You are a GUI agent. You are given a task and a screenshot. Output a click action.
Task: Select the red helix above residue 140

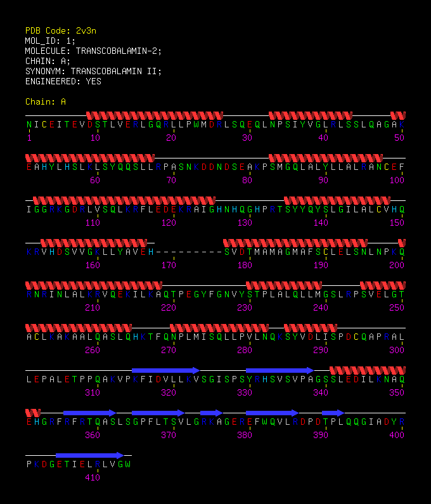tap(337, 200)
